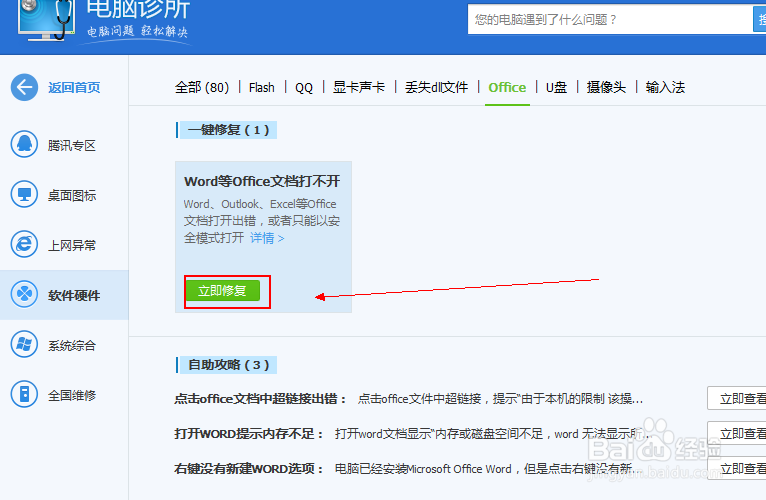Click description 点击office文件中超链接，提示
766x500 pixels.
(500, 399)
